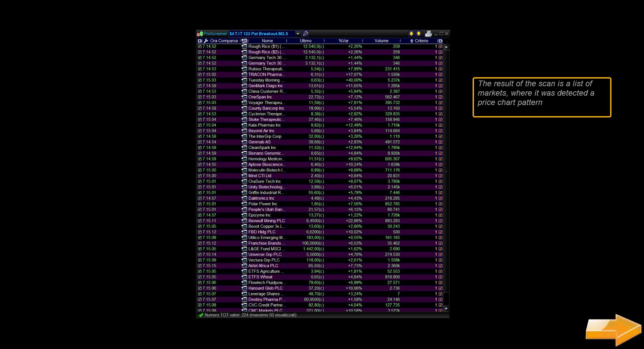Open chart icon for Rough Rice ($1)
The width and height of the screenshot is (644, 349).
[x=244, y=47]
